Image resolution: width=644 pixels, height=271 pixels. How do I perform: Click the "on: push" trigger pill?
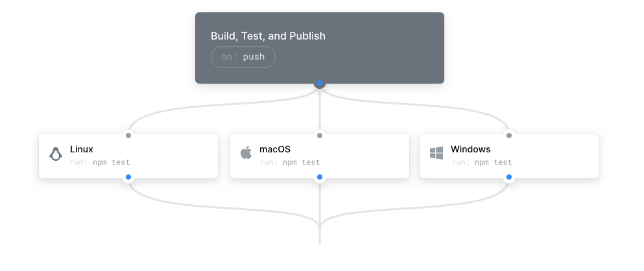tap(243, 57)
